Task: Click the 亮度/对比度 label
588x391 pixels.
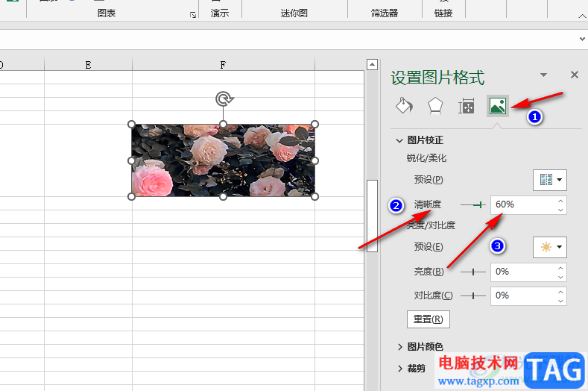Action: tap(431, 225)
